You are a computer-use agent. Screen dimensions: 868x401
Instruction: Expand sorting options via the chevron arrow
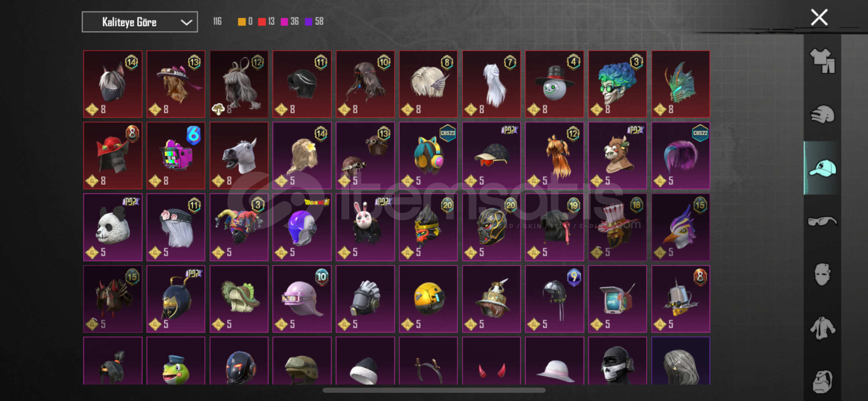186,22
